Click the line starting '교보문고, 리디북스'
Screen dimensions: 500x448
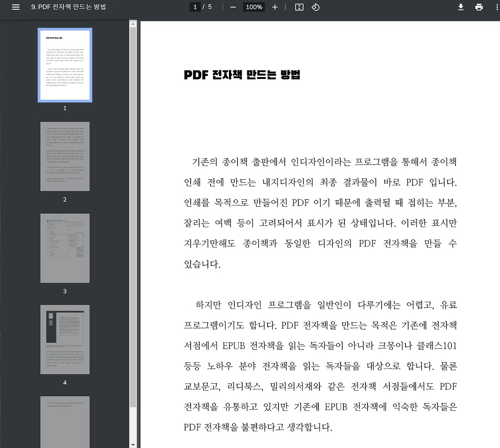pyautogui.click(x=320, y=386)
